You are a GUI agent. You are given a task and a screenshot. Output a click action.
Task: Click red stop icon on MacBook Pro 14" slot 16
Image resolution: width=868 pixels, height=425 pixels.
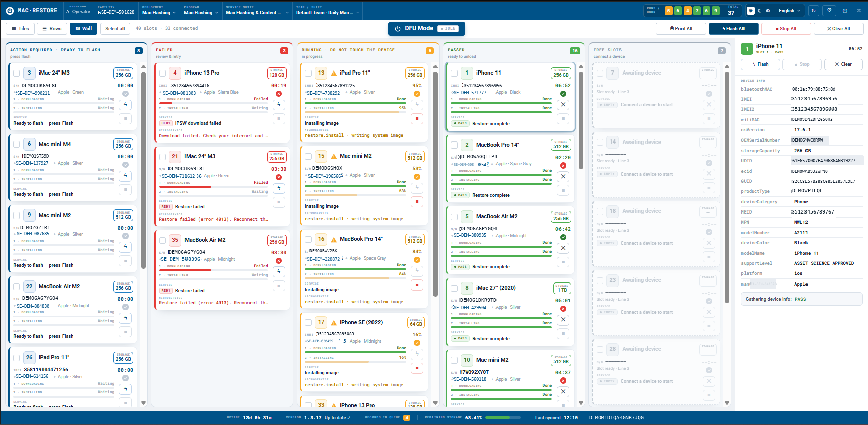point(417,285)
